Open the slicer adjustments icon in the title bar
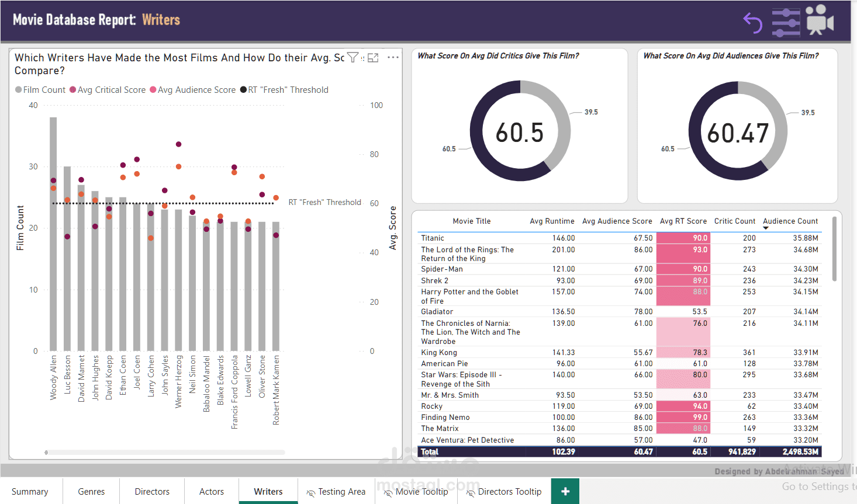The width and height of the screenshot is (857, 504). tap(786, 22)
